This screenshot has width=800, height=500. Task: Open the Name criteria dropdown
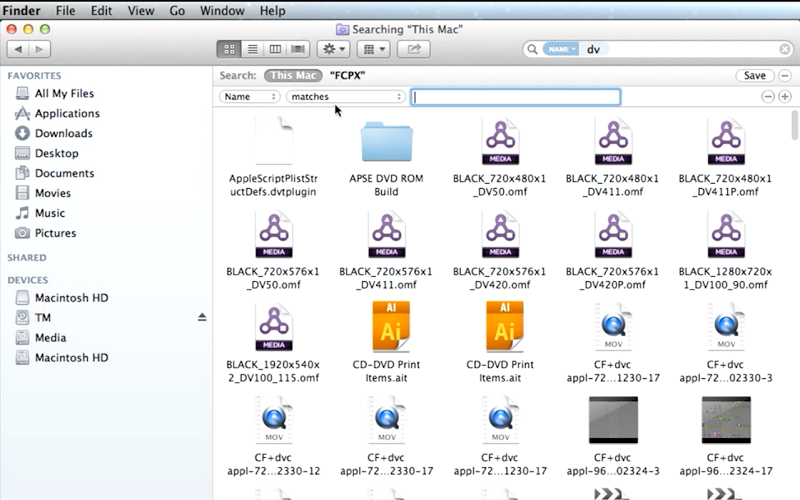click(x=249, y=97)
